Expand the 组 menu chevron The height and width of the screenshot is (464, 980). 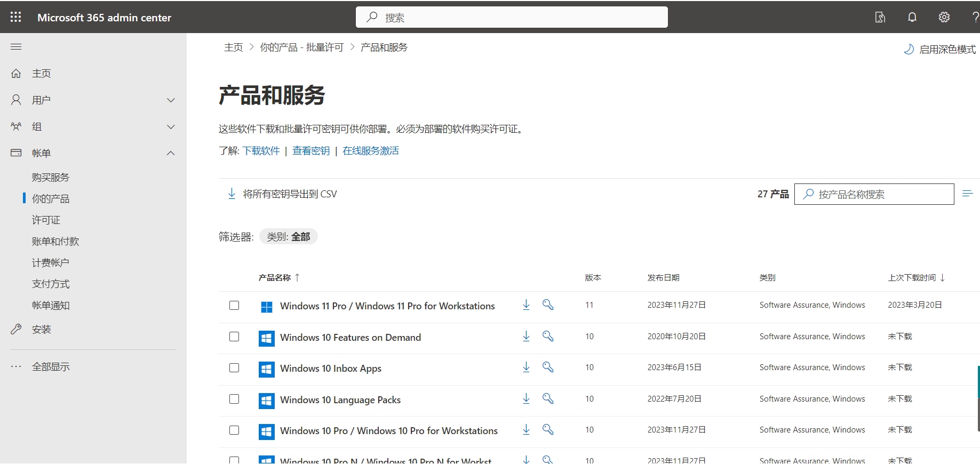171,127
